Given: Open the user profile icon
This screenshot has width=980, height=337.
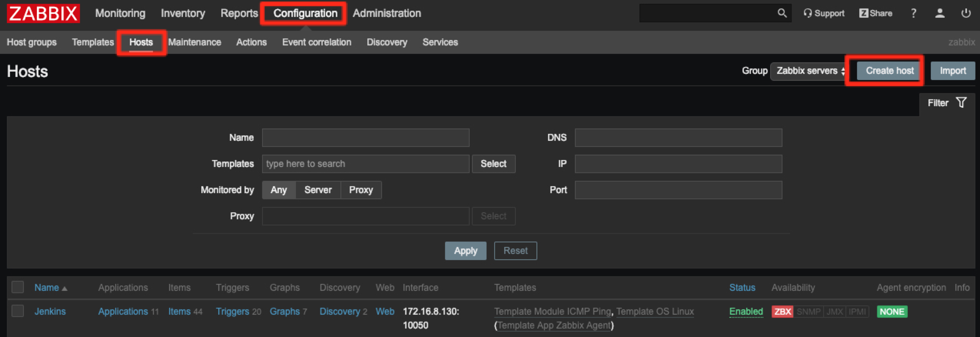Looking at the screenshot, I should pos(940,13).
